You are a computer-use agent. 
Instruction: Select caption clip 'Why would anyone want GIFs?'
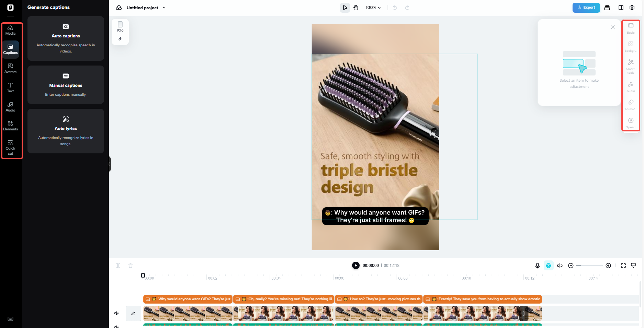coord(188,299)
